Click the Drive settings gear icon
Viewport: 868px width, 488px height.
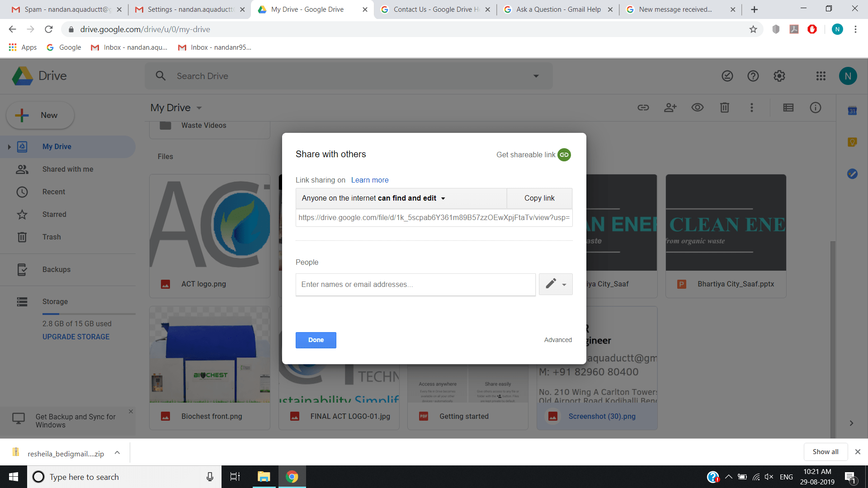(779, 76)
